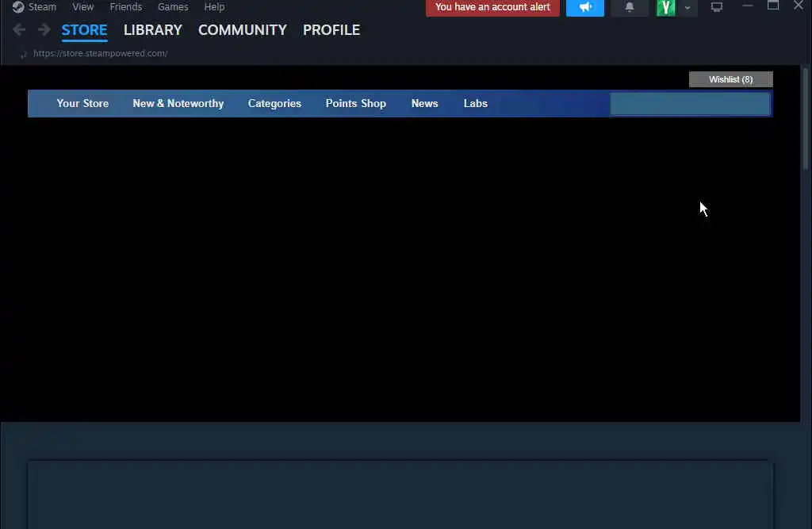Open Your Store in store navigation
Screen dimensions: 812x529
tap(82, 104)
